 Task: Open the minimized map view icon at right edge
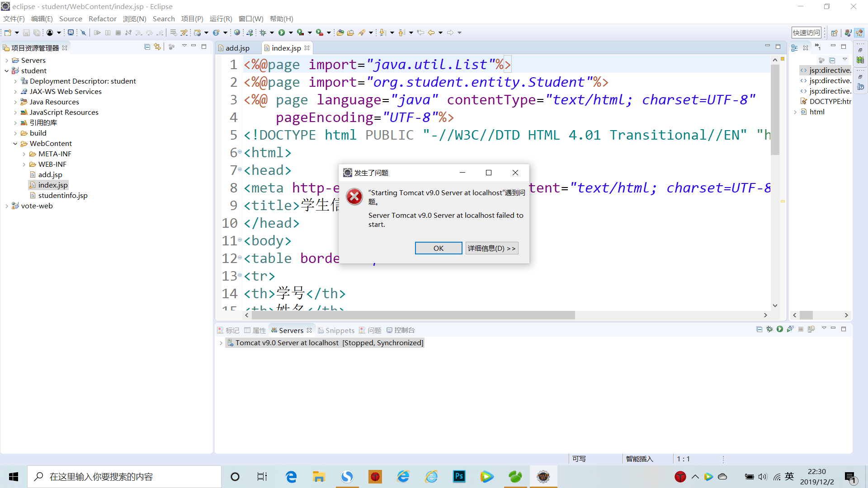[860, 60]
